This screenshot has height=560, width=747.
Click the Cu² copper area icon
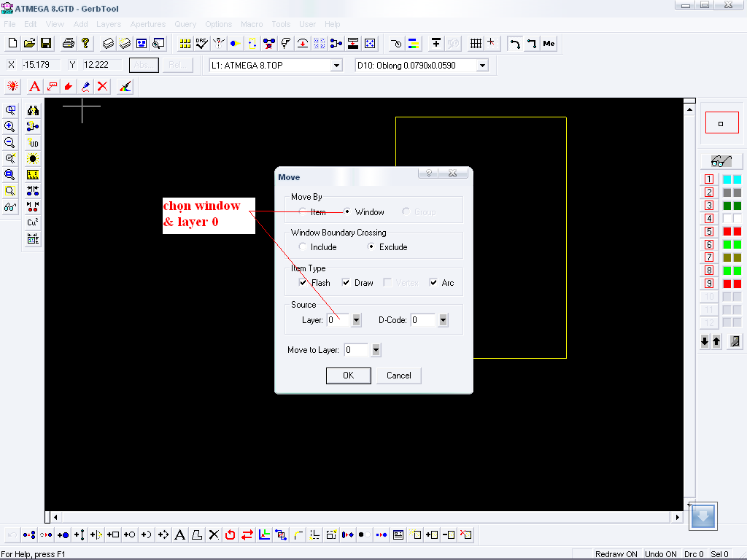(x=33, y=222)
